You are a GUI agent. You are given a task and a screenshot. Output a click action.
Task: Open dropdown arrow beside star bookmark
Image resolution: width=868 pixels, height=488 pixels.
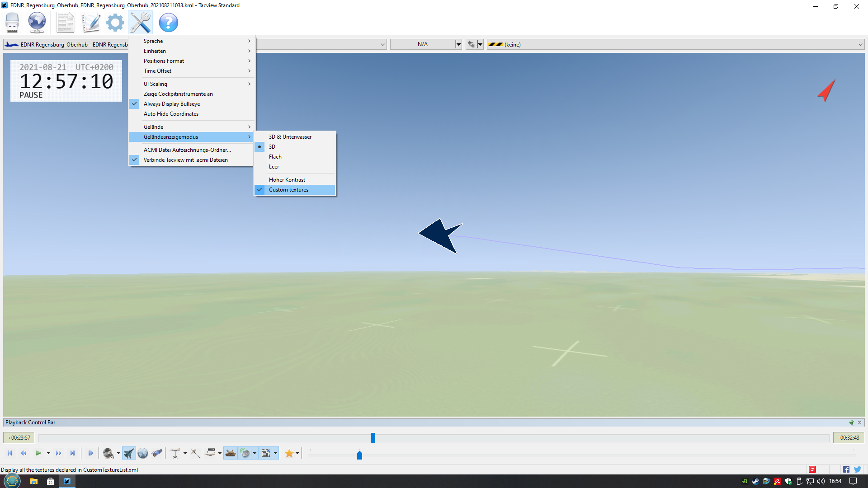click(x=297, y=453)
